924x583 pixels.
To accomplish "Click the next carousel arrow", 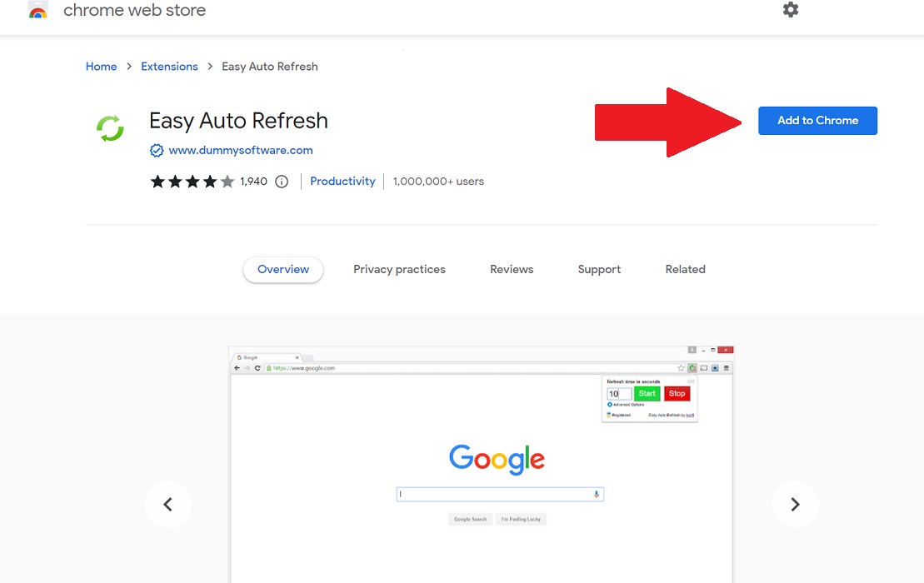I will click(x=795, y=504).
